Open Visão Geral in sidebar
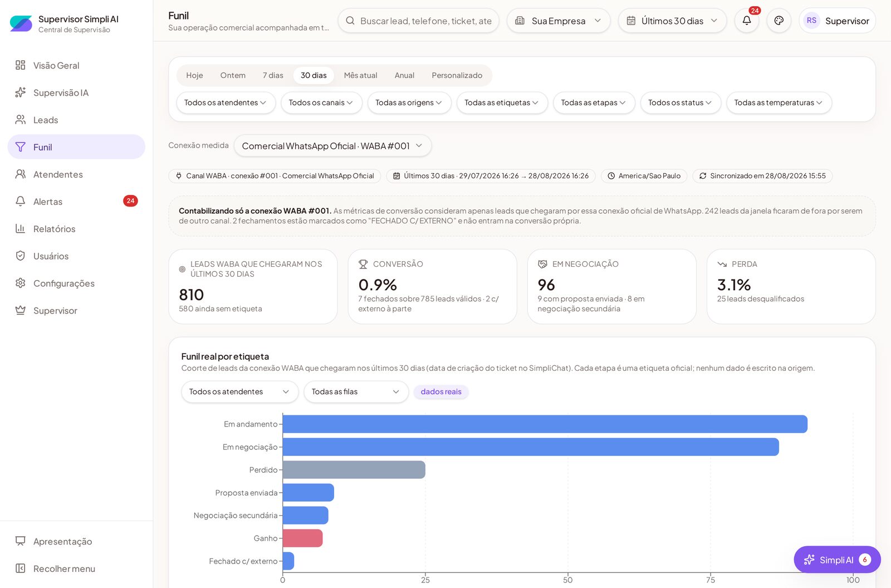The width and height of the screenshot is (891, 588). [x=76, y=65]
